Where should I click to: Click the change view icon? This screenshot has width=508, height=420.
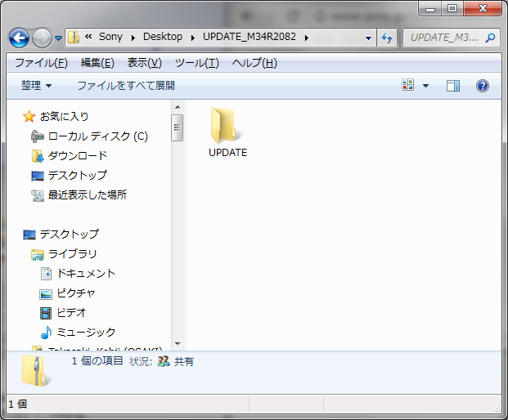[x=408, y=86]
